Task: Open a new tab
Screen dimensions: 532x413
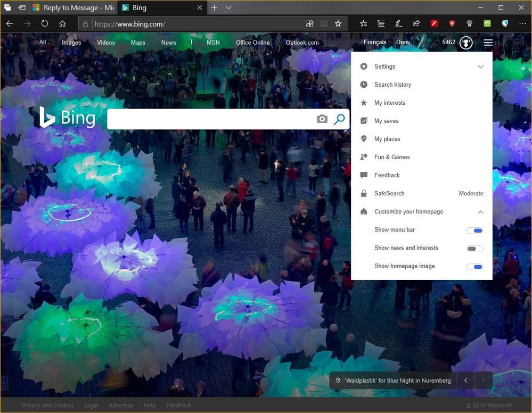Action: click(x=215, y=7)
